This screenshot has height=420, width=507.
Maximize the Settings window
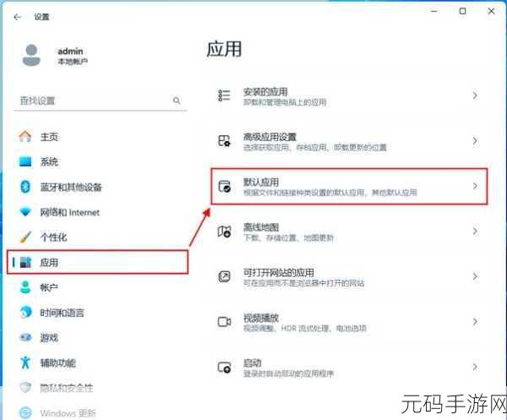point(463,11)
